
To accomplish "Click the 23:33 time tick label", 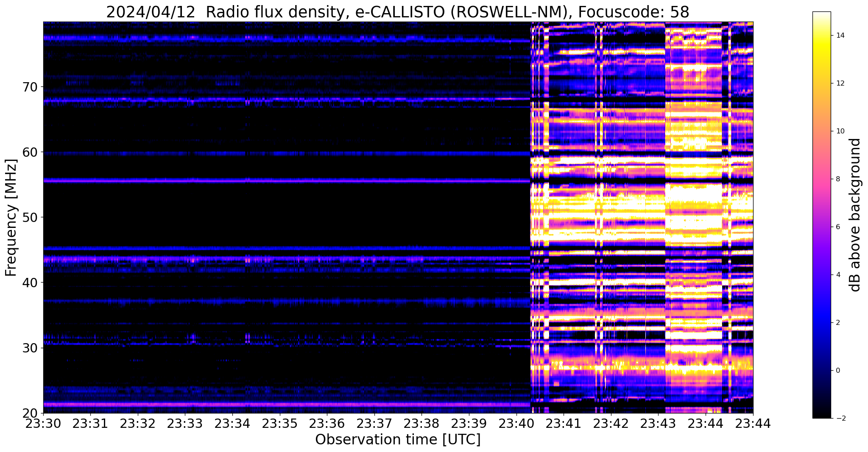I will [185, 423].
